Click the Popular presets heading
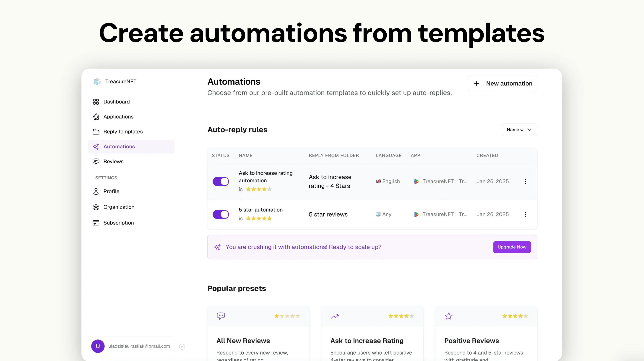 point(237,288)
